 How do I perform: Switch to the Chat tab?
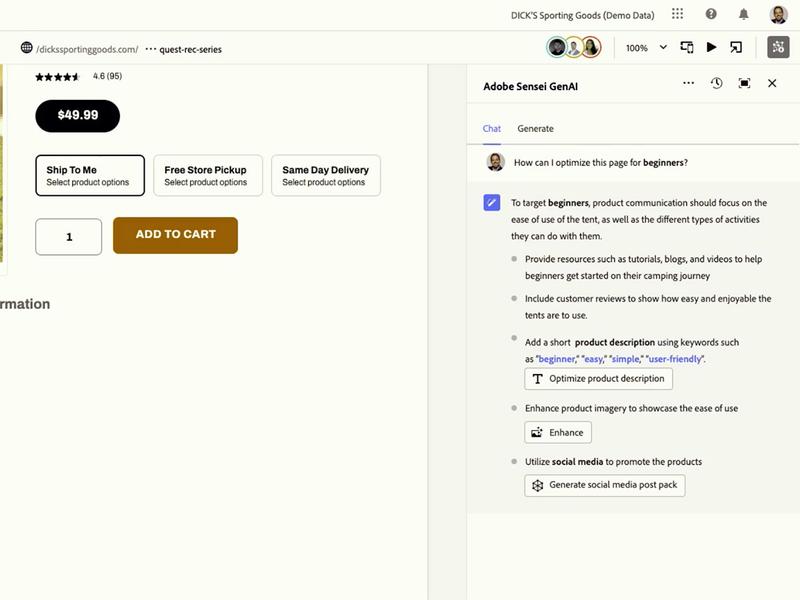tap(492, 129)
